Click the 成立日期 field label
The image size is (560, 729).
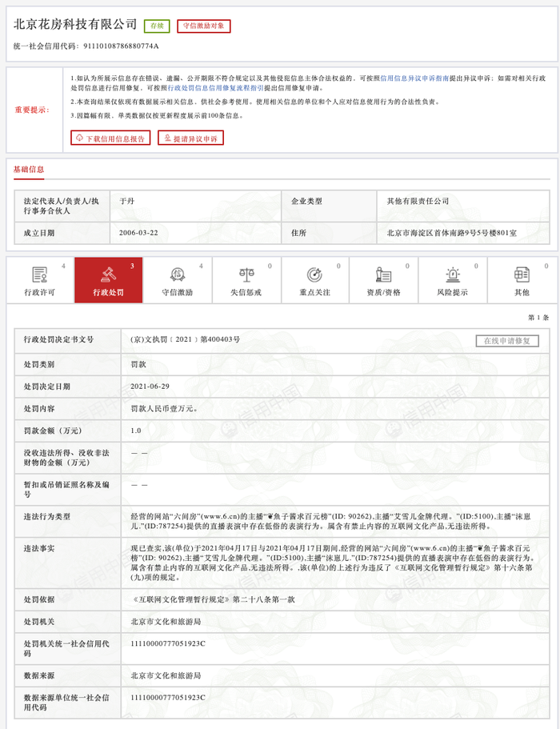click(39, 233)
